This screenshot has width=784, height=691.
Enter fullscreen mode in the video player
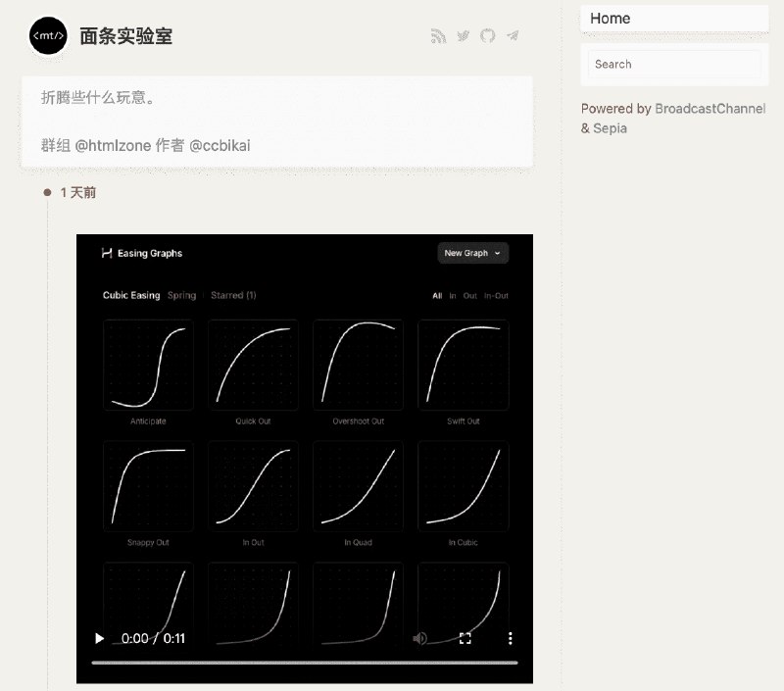click(466, 637)
